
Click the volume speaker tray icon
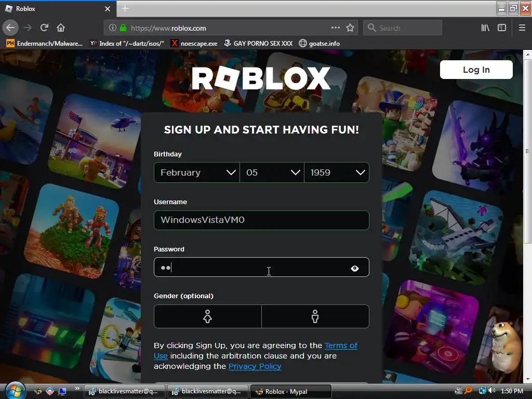(x=492, y=391)
